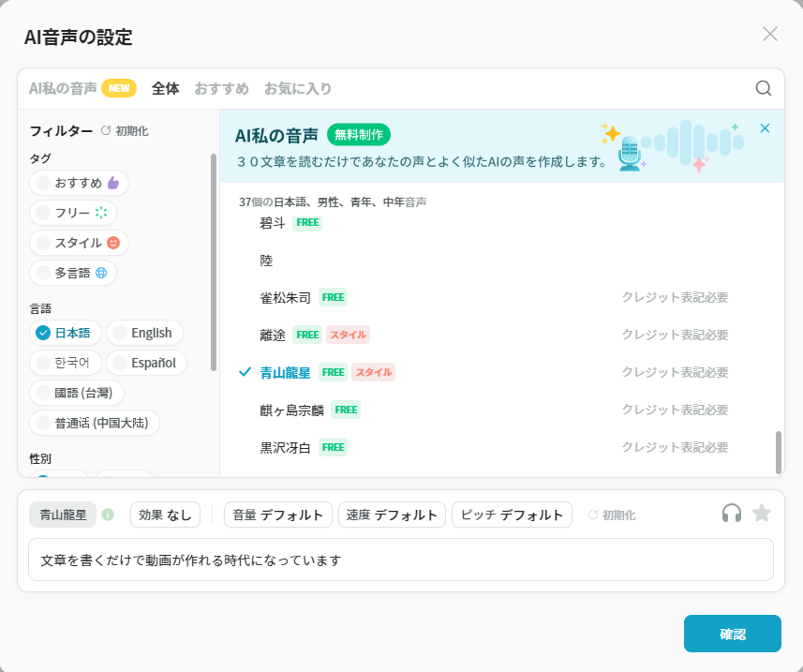The width and height of the screenshot is (803, 672).
Task: Switch to the AI私の音声 tab
Action: pos(63,89)
